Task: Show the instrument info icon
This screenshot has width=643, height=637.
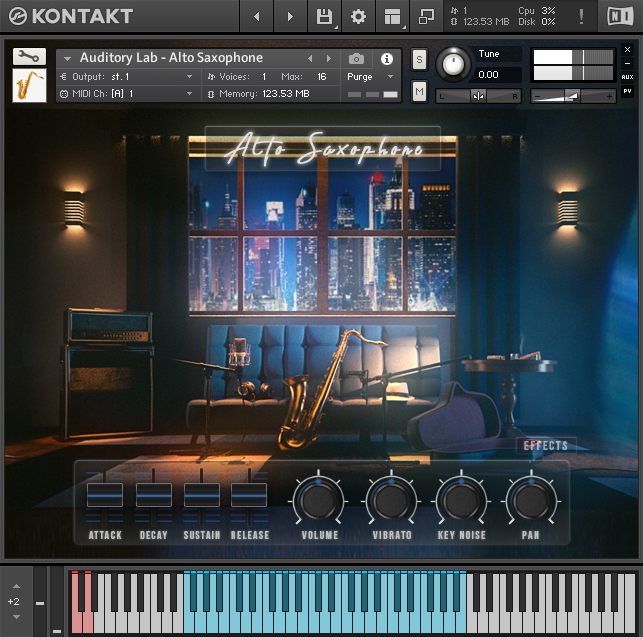Action: pyautogui.click(x=386, y=59)
